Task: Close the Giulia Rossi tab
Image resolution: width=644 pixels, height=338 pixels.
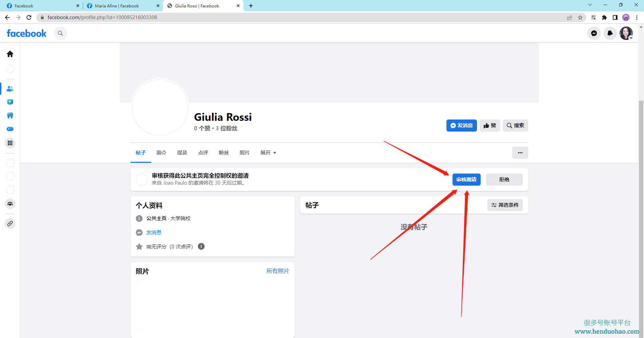Action: pyautogui.click(x=238, y=6)
